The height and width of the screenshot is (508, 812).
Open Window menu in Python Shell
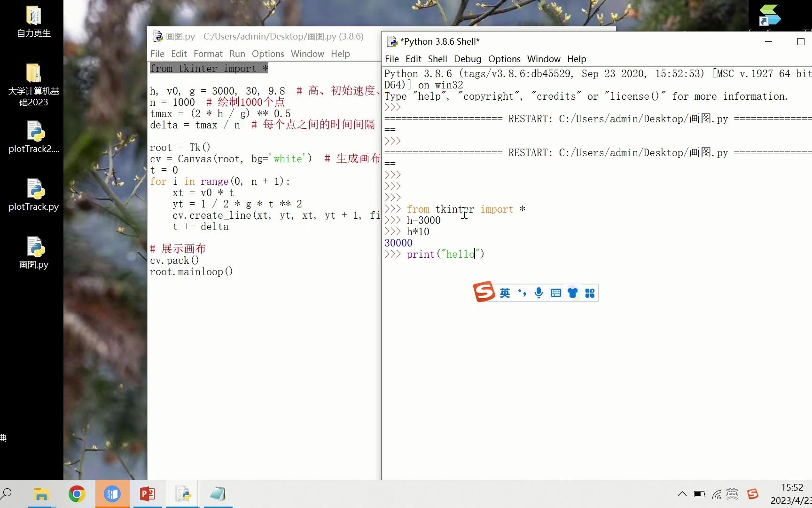pyautogui.click(x=544, y=59)
